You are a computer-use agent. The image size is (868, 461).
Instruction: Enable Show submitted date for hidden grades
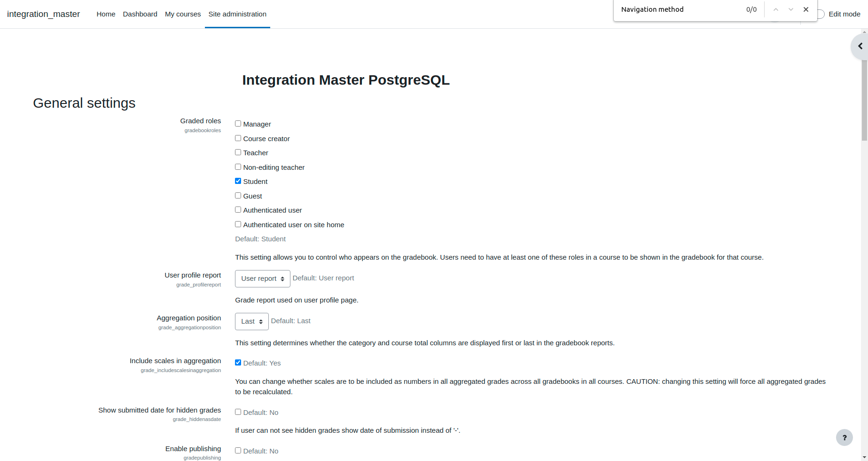(238, 412)
